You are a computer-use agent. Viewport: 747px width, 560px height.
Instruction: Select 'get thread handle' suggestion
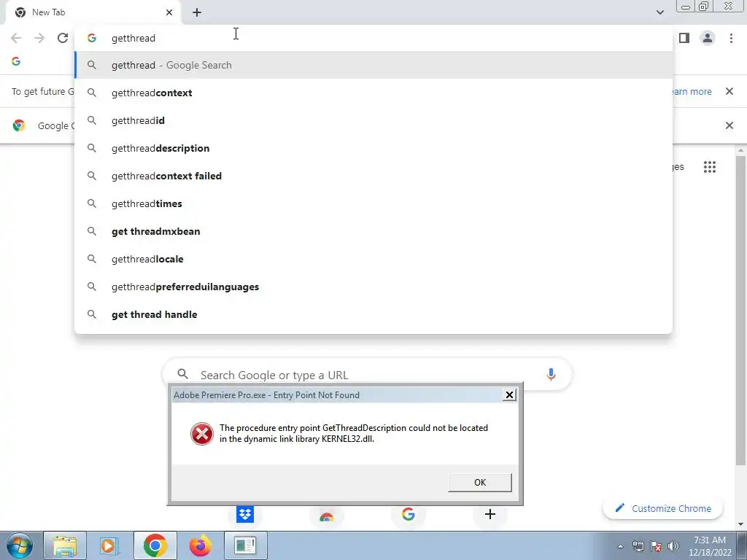click(x=373, y=314)
